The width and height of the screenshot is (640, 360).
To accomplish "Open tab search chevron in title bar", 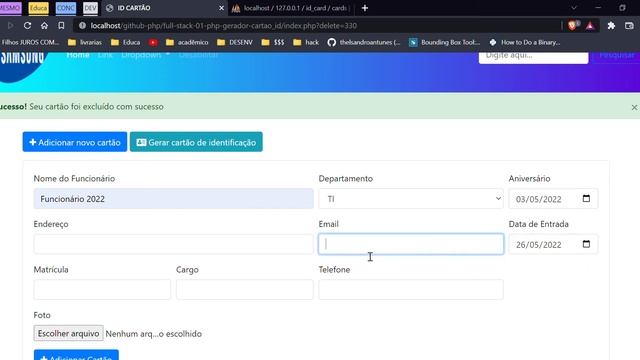I will click(574, 8).
